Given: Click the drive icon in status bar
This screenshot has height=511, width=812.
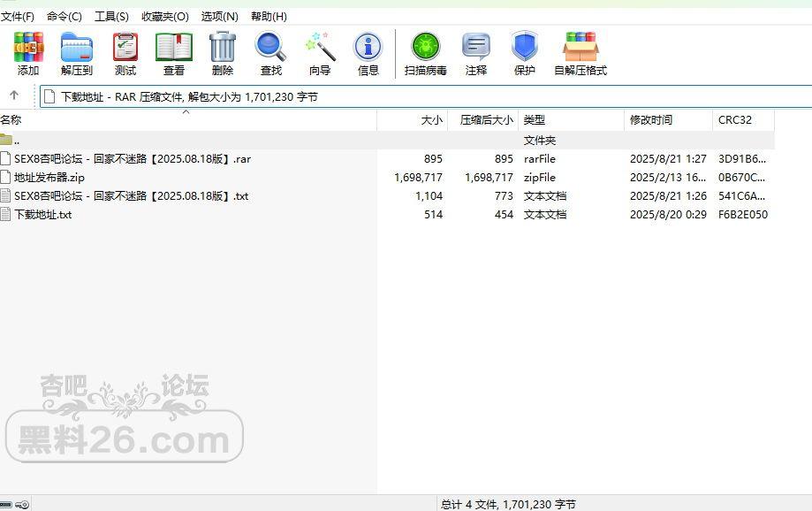Looking at the screenshot, I should [5, 504].
